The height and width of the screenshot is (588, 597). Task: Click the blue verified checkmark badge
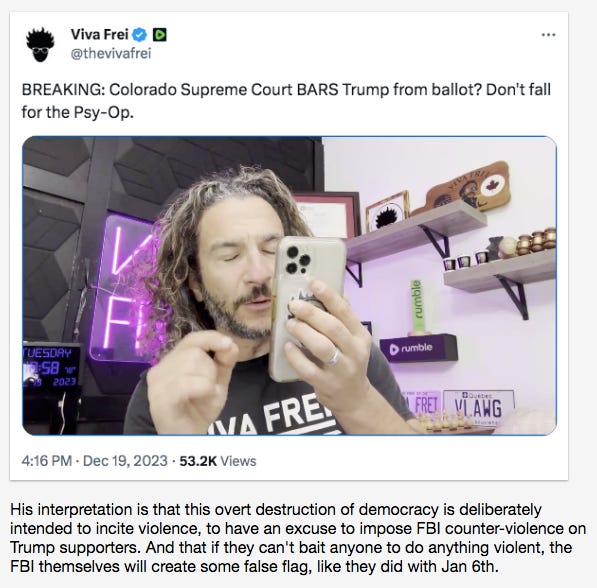coord(139,35)
